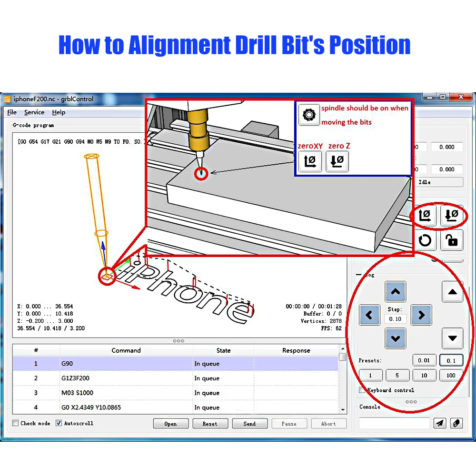Screen dimensions: 476x476
Task: Click the Pause button
Action: click(x=289, y=424)
